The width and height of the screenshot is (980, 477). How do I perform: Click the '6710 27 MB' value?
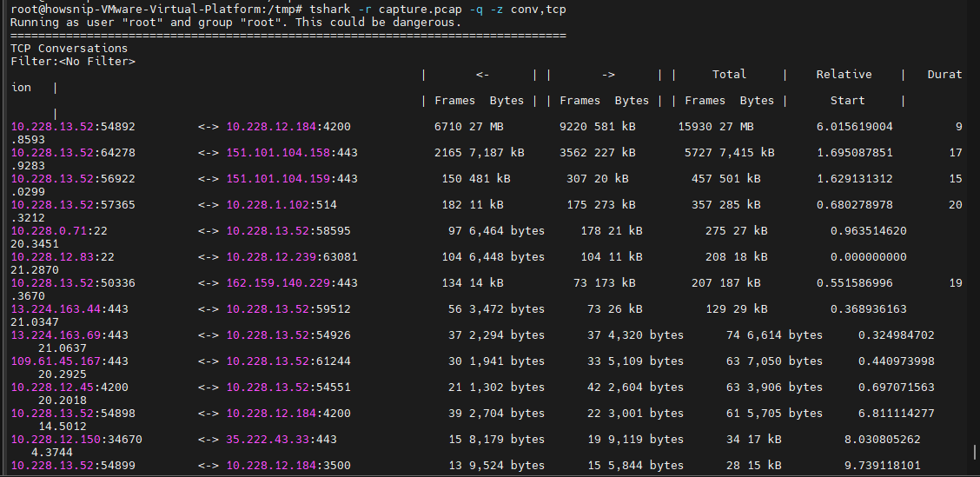pyautogui.click(x=469, y=127)
